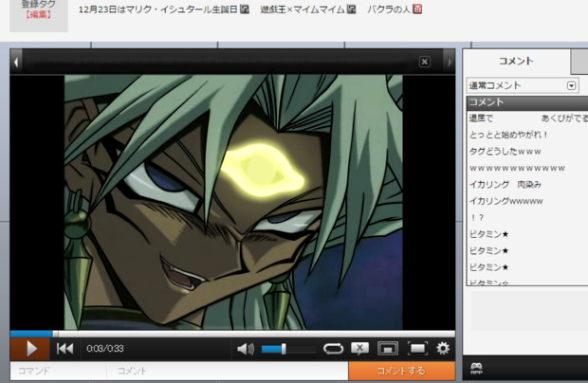Open player settings gear icon

[x=443, y=349]
